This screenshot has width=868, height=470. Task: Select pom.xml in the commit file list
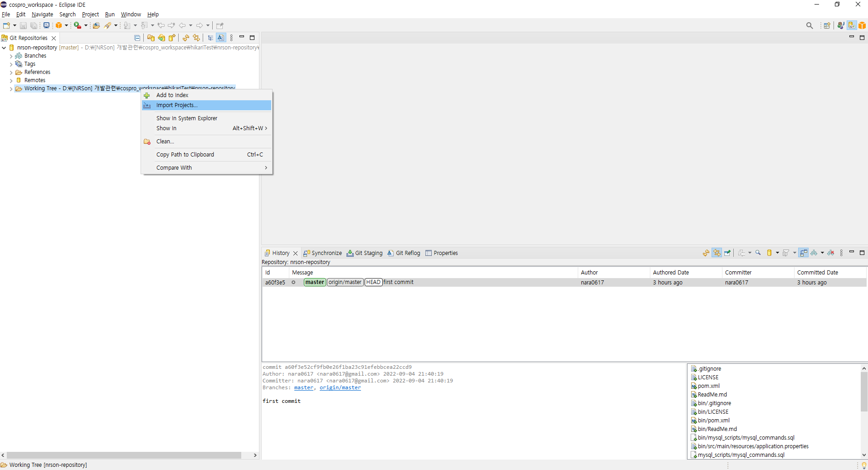tap(705, 386)
